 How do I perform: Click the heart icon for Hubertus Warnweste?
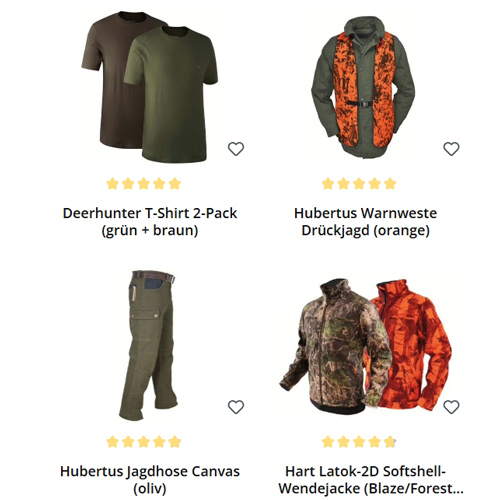[x=451, y=149]
